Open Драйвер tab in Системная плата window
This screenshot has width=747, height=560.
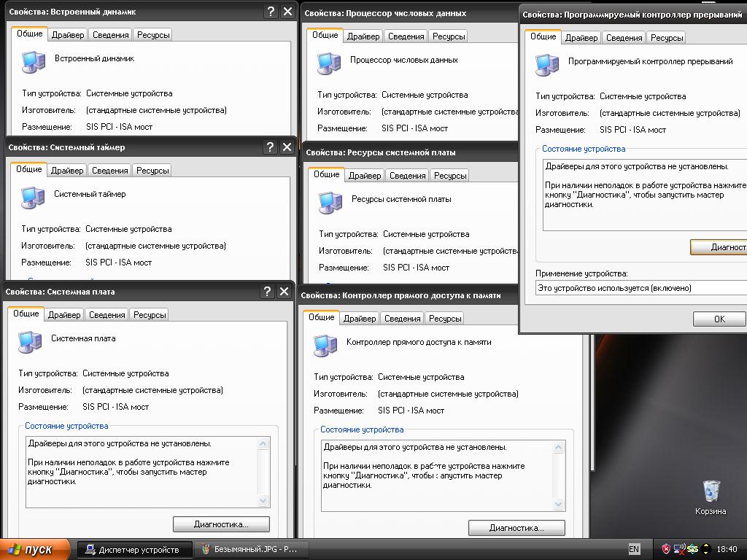(64, 315)
